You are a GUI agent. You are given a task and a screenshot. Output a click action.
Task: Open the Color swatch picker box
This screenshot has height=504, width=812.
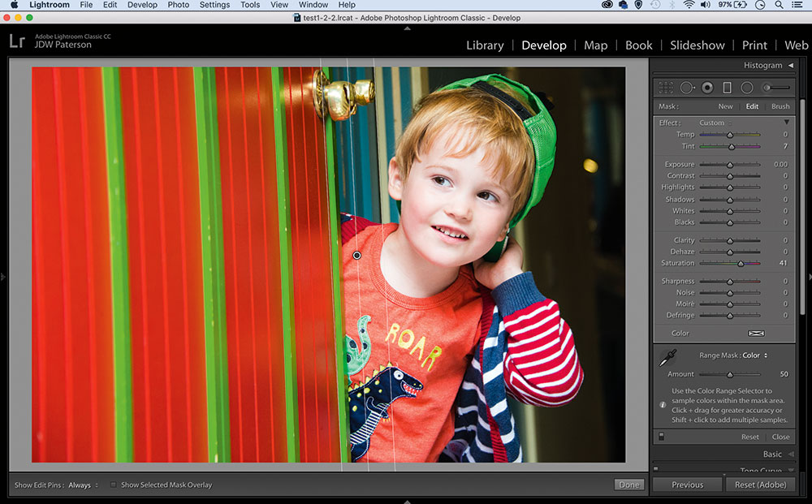click(756, 334)
